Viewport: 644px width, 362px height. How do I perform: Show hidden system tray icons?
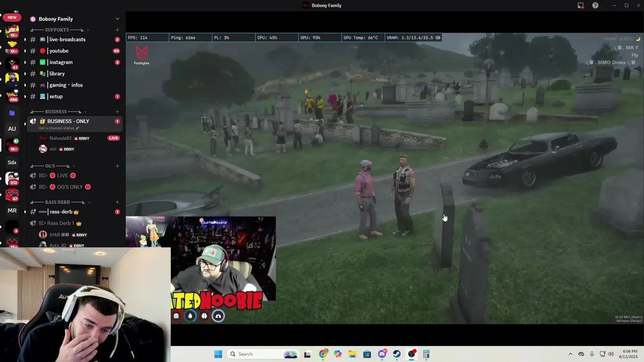click(x=570, y=354)
